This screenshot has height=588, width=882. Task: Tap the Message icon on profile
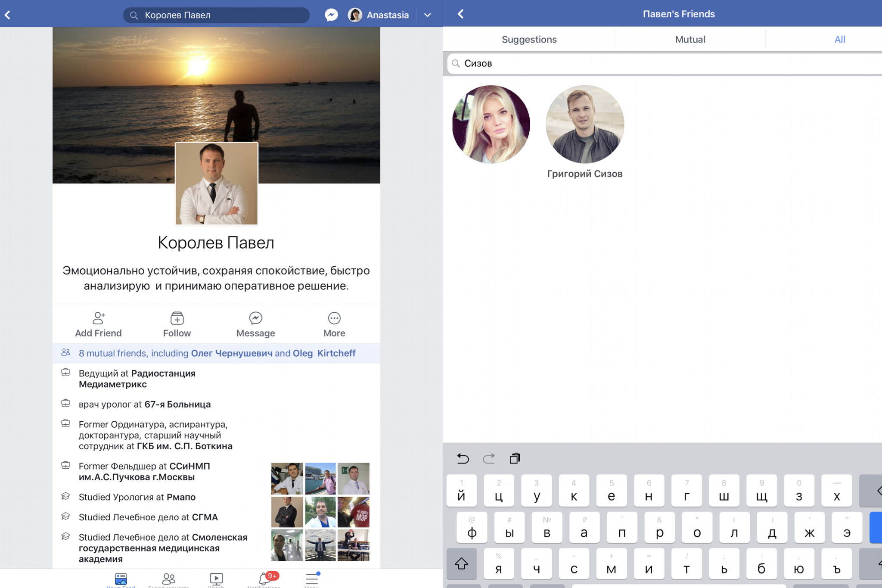point(255,319)
